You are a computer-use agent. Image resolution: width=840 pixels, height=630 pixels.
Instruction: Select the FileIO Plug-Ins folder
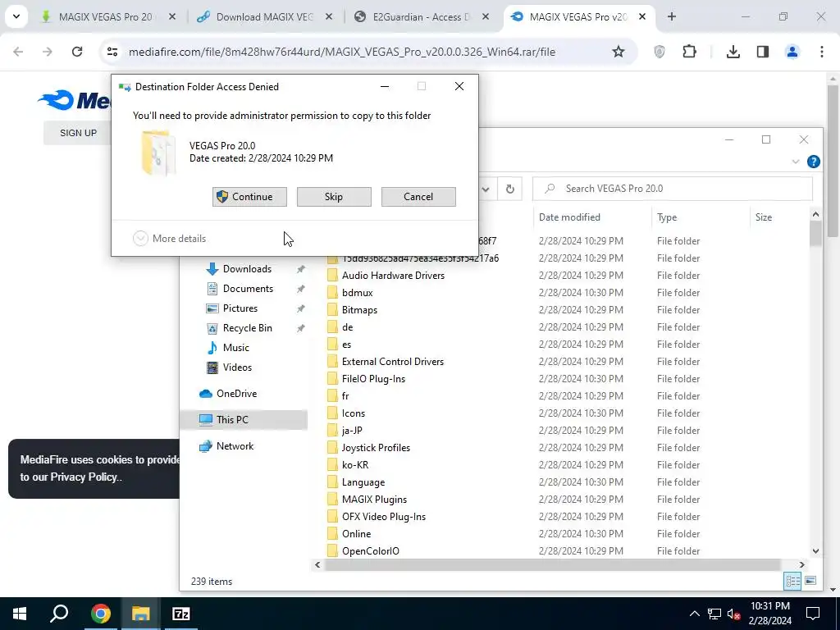373,379
